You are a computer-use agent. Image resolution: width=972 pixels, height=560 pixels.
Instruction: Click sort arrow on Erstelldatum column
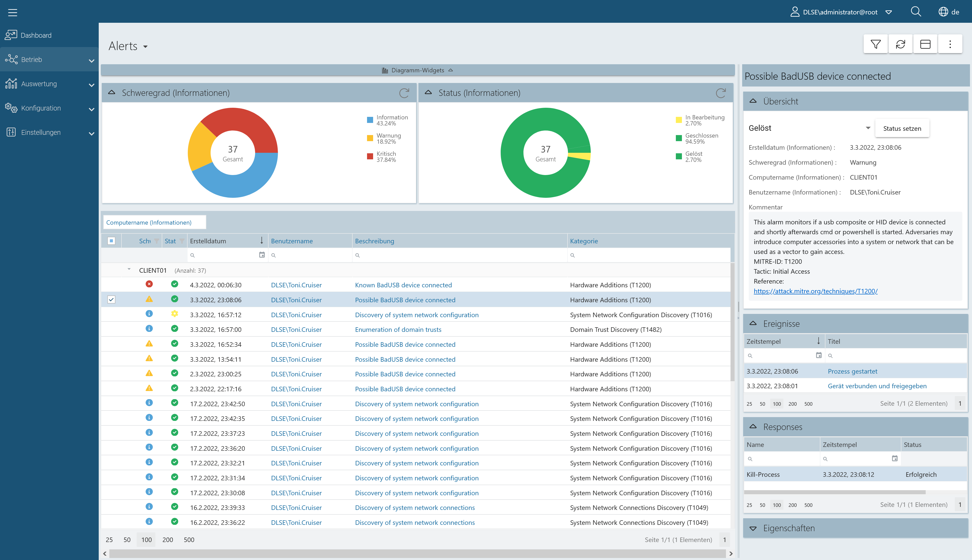(x=262, y=241)
